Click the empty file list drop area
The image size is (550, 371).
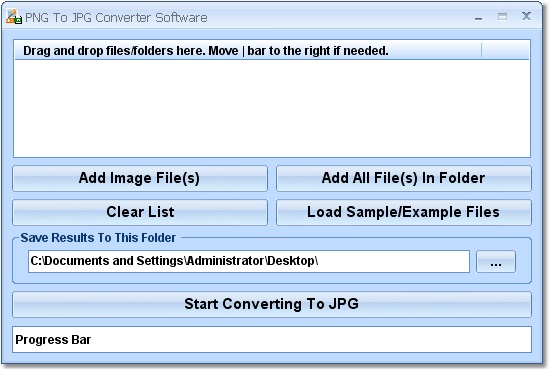272,108
